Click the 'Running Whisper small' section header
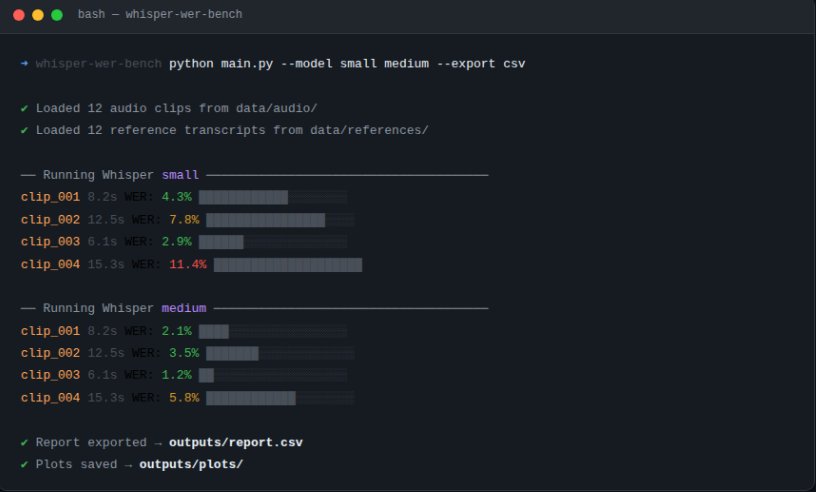Image resolution: width=816 pixels, height=492 pixels. [x=254, y=175]
